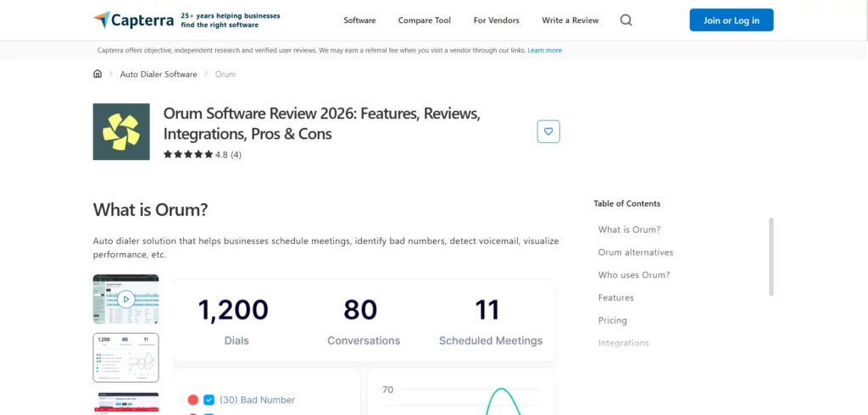
Task: Open the Software menu
Action: [x=359, y=20]
